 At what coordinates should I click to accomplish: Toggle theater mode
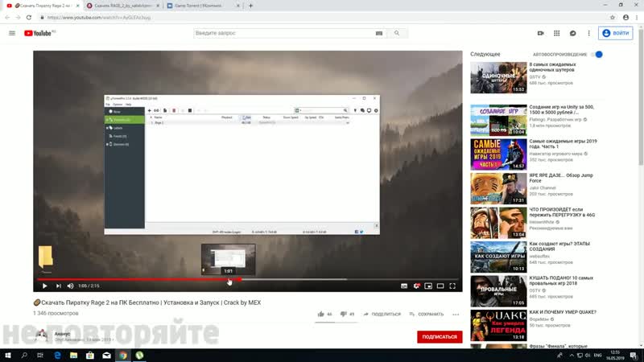[440, 286]
